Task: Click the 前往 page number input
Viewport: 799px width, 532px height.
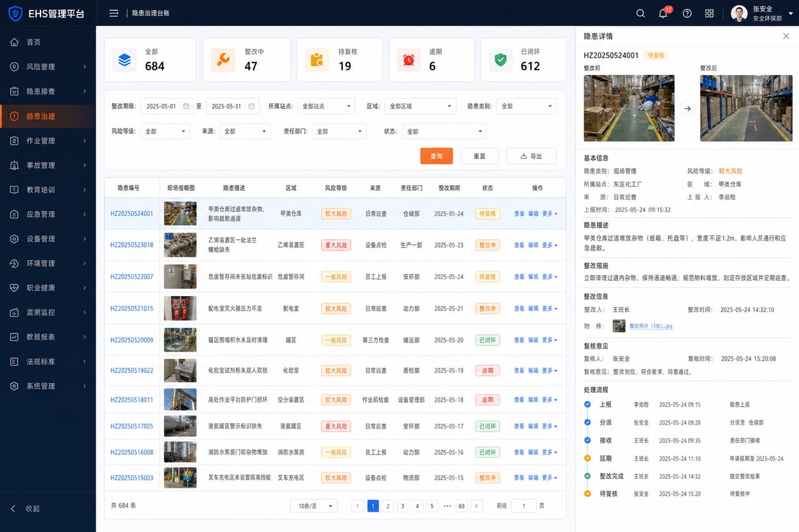Action: tap(524, 506)
